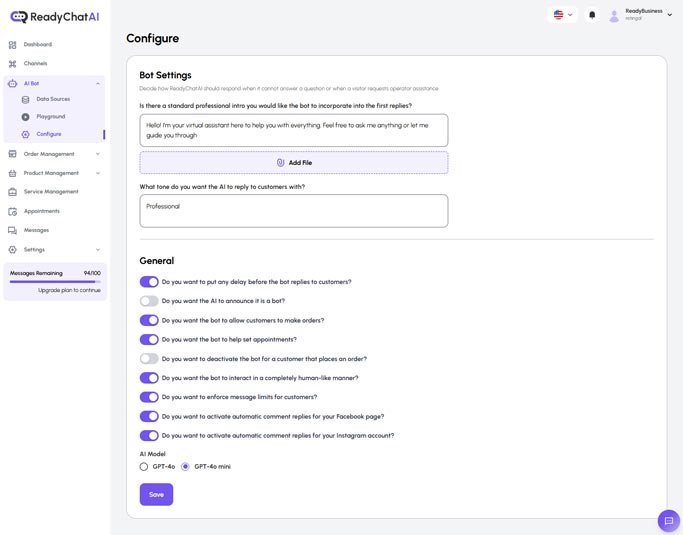Click Upgrade plan to continue link
683x535 pixels.
coord(69,290)
